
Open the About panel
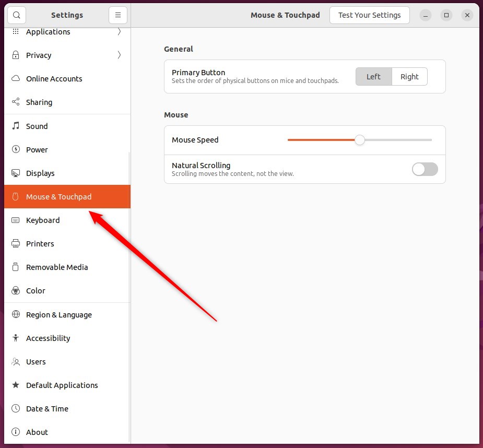37,432
